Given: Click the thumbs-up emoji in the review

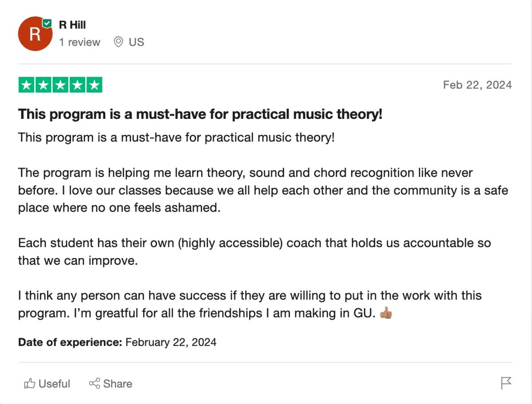Looking at the screenshot, I should pyautogui.click(x=386, y=314).
